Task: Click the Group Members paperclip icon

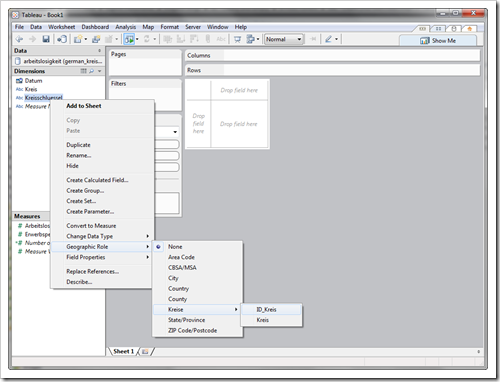Action: tap(208, 39)
